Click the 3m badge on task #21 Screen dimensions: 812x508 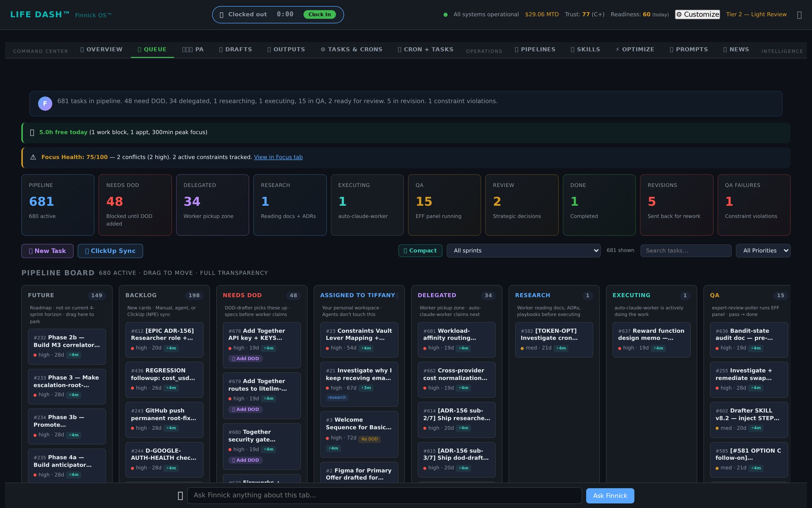[x=366, y=388]
